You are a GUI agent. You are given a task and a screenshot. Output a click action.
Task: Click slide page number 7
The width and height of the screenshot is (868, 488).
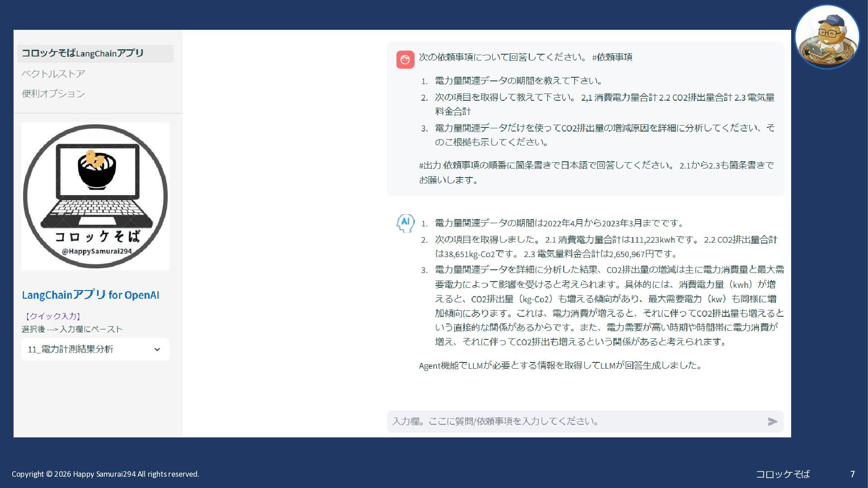point(852,474)
